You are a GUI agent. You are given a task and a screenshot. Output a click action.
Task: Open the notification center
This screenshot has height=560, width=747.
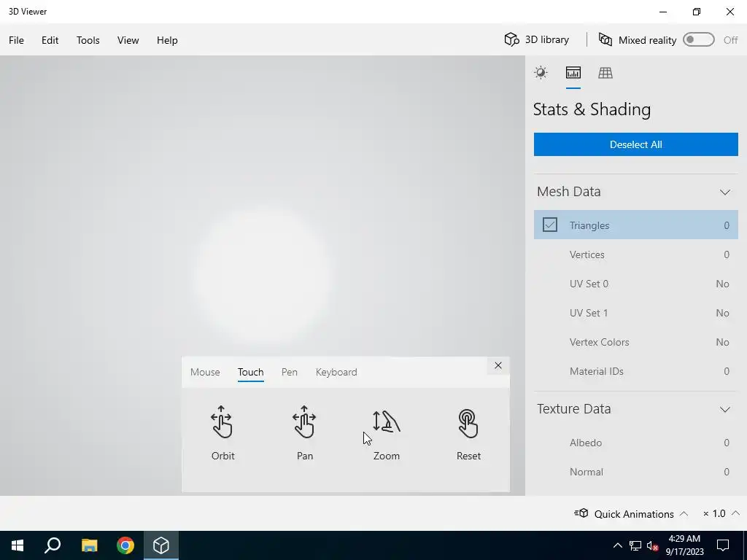(x=723, y=545)
